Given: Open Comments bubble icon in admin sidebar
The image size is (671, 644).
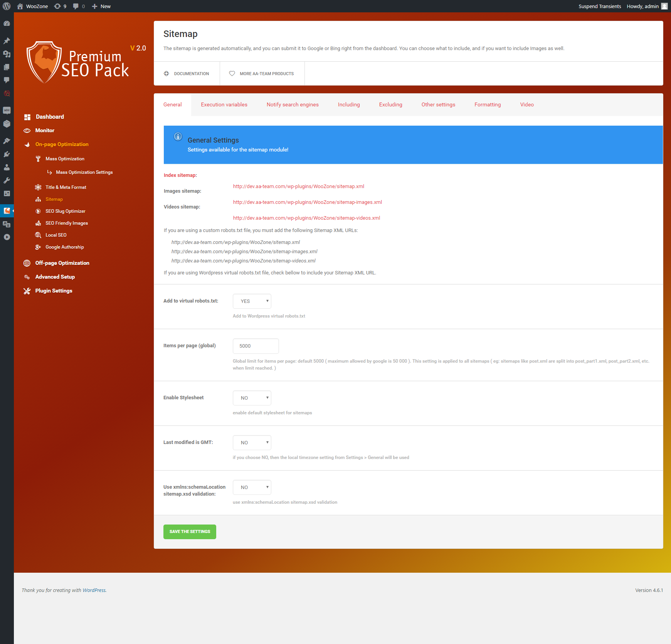Looking at the screenshot, I should click(x=7, y=80).
